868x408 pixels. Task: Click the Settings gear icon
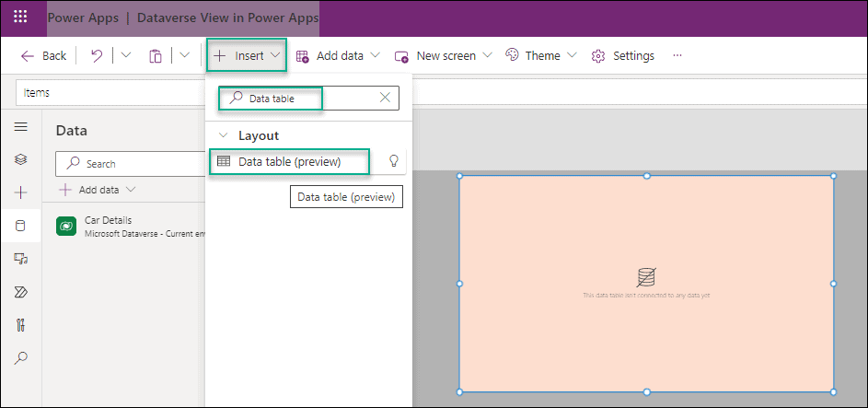(598, 56)
